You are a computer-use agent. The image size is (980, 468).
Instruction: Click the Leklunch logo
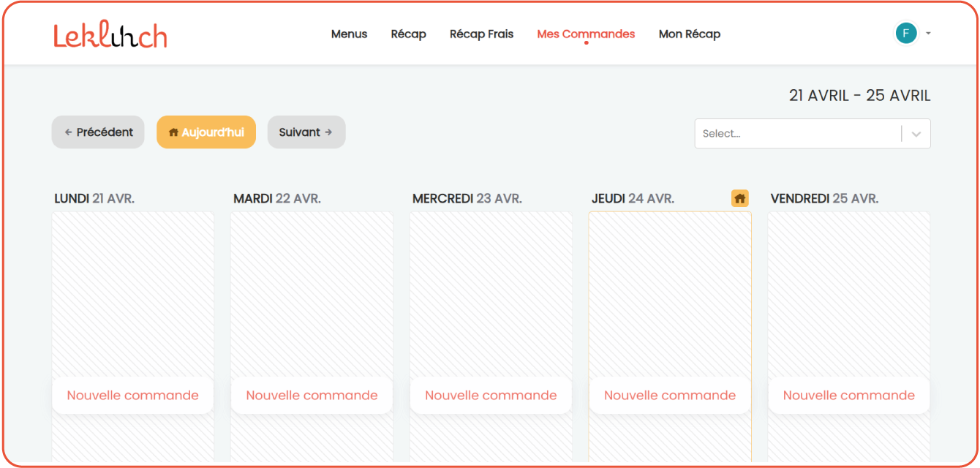pos(110,34)
